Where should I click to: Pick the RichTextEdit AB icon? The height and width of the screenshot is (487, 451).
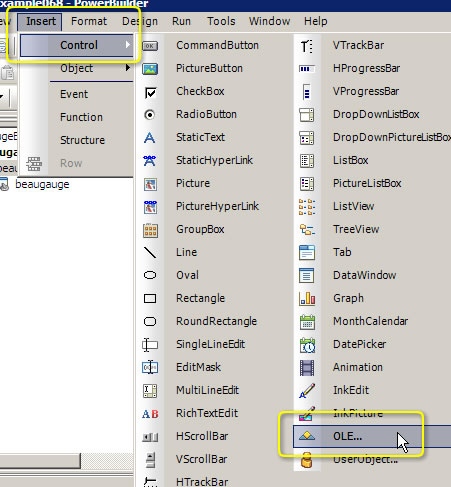tap(150, 414)
